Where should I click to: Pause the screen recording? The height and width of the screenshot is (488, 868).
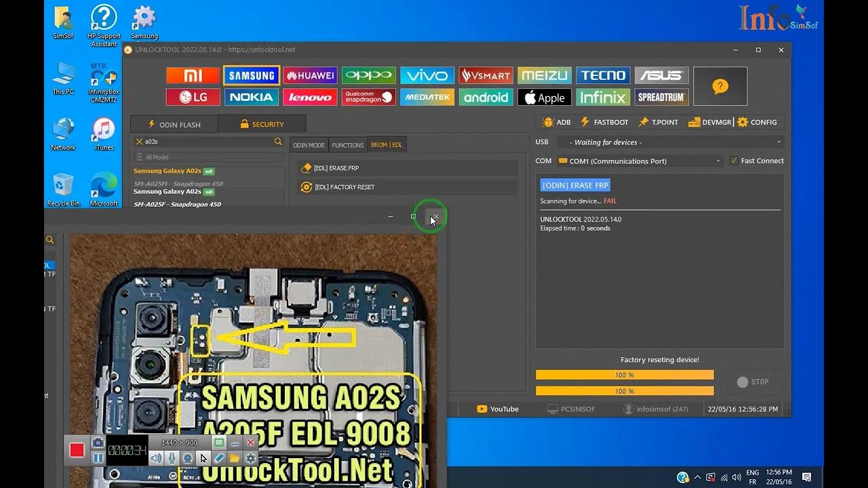click(98, 458)
